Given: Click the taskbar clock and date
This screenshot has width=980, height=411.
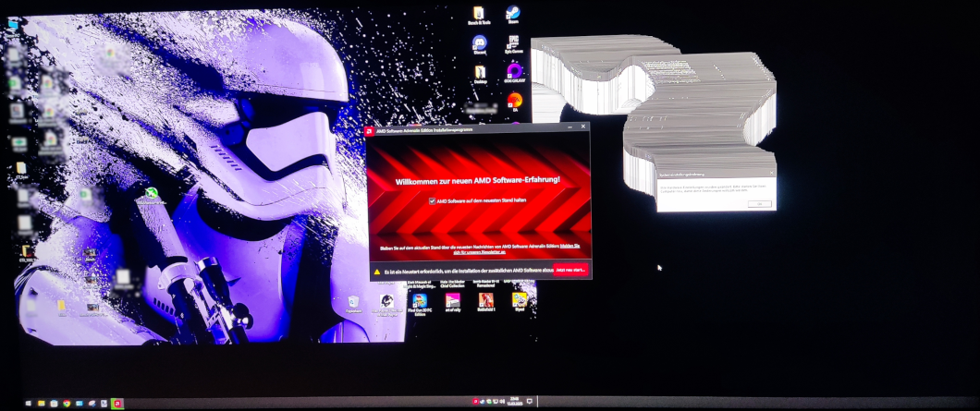Looking at the screenshot, I should pos(515,401).
